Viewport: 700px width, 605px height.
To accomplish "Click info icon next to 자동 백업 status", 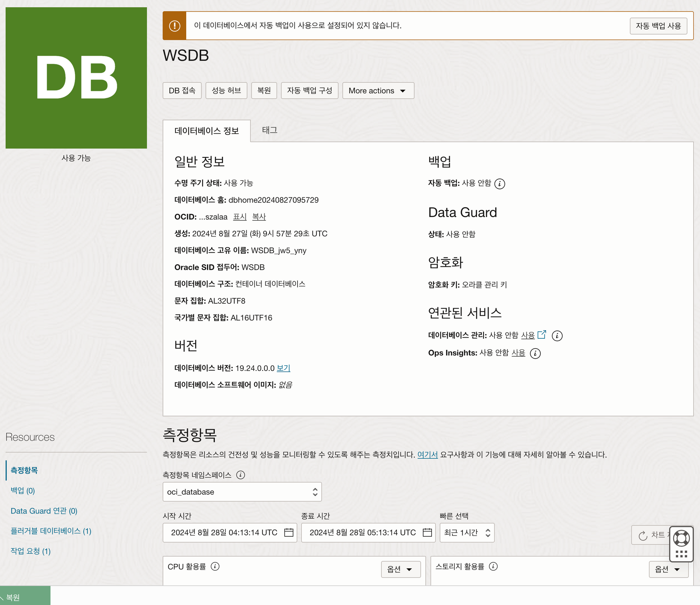I will tap(499, 184).
